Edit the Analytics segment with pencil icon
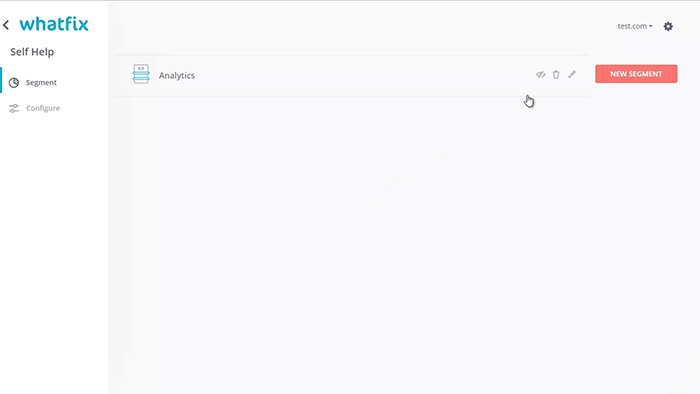 572,75
